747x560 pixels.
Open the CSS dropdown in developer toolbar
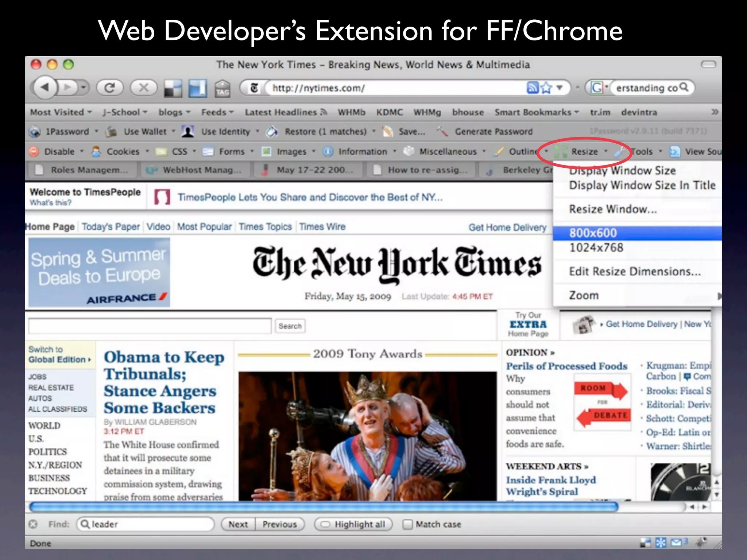[194, 151]
